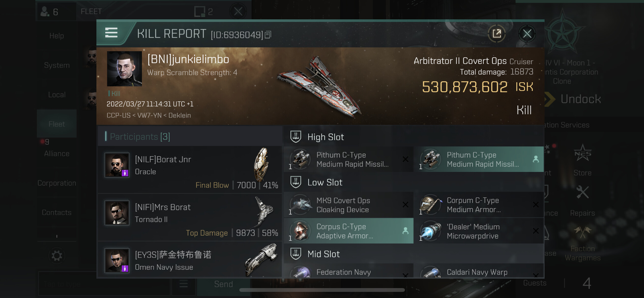Switch to the Local chat tab
The image size is (644, 298).
click(57, 95)
